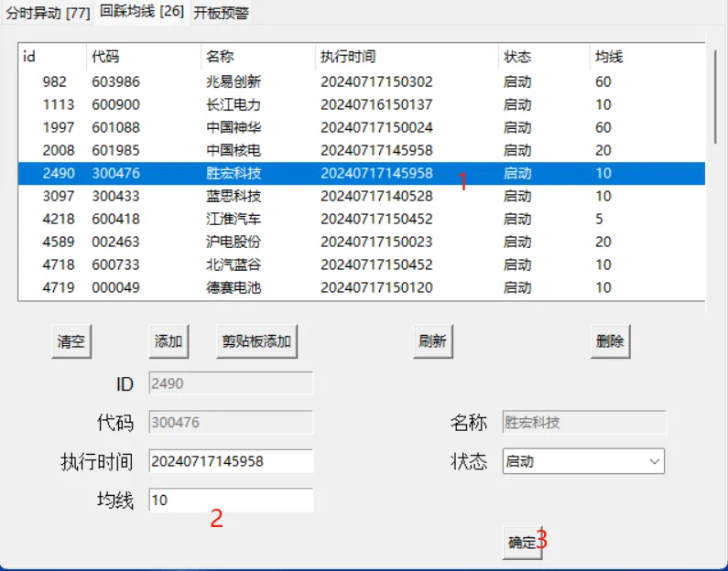This screenshot has height=571, width=728.
Task: Click id 4589 in the list
Action: [58, 242]
